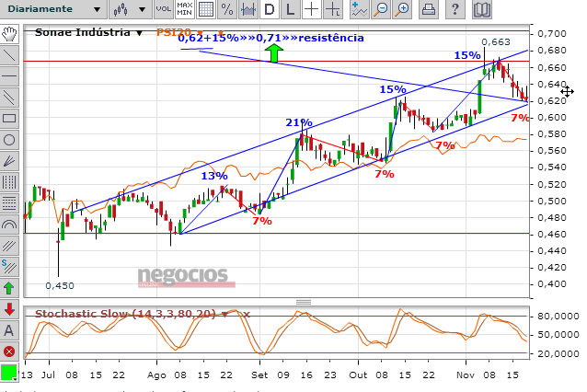The image size is (587, 392).
Task: Toggle the chart grid lines
Action: pos(206,9)
